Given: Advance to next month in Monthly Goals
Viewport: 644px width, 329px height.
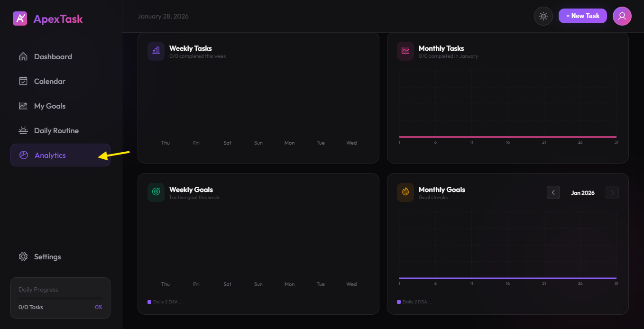Looking at the screenshot, I should coord(612,192).
